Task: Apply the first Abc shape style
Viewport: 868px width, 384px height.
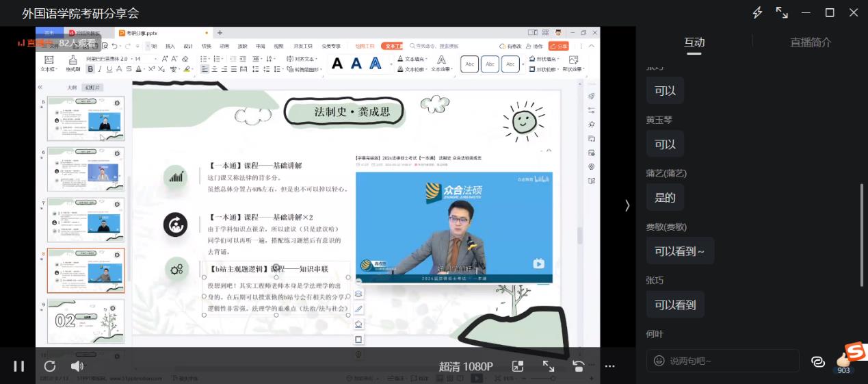Action: [470, 64]
